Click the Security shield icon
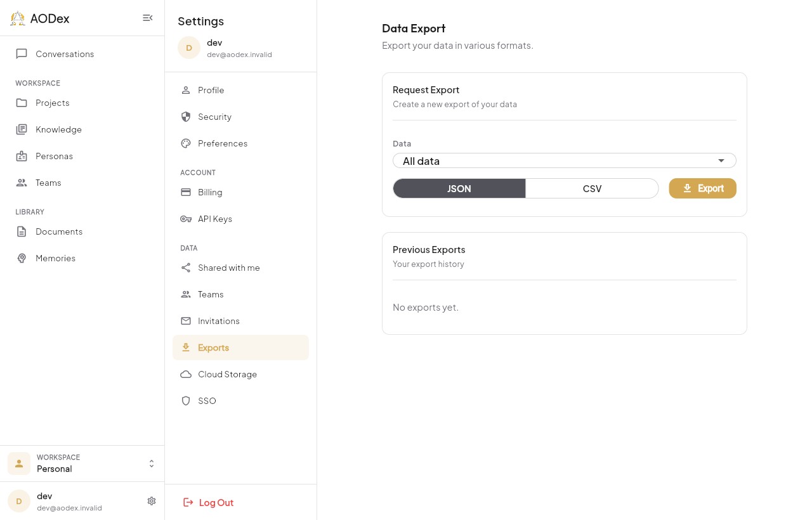This screenshot has height=520, width=812. [x=186, y=117]
